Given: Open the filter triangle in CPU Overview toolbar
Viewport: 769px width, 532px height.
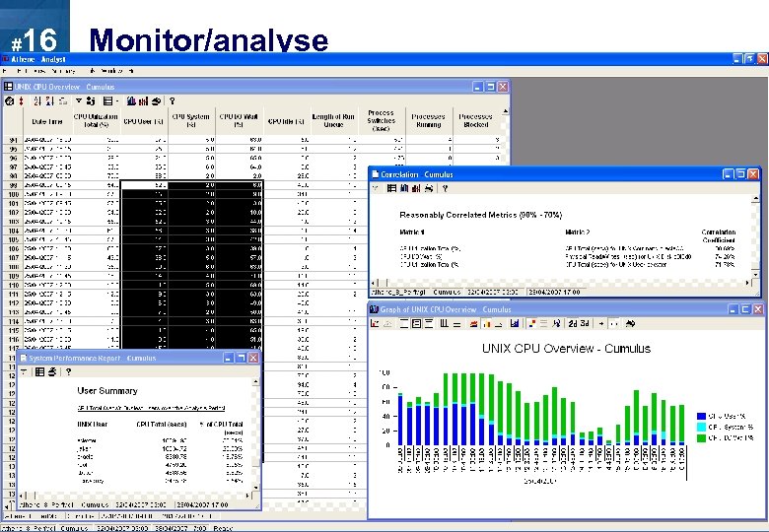Looking at the screenshot, I should pos(79,100).
